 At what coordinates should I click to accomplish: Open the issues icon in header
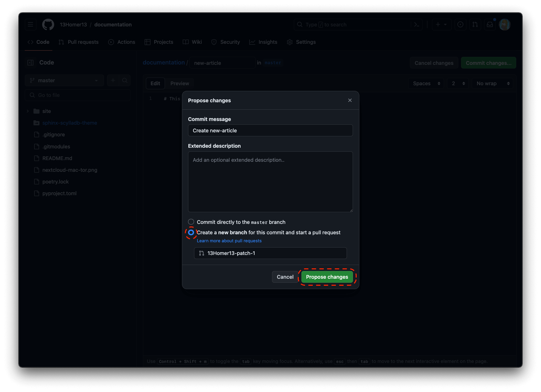(460, 24)
